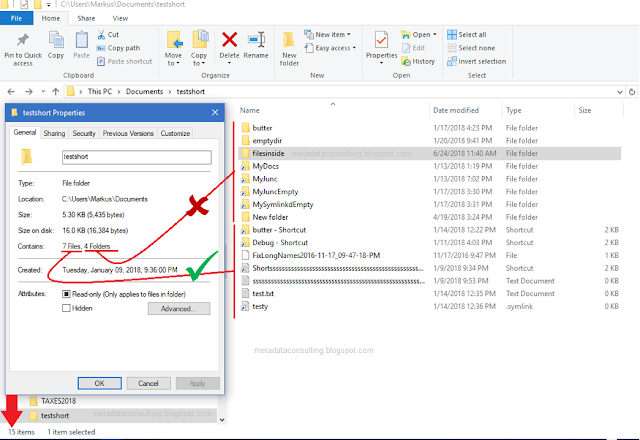
Task: Select the Debug - Shortcut item
Action: 429,242
